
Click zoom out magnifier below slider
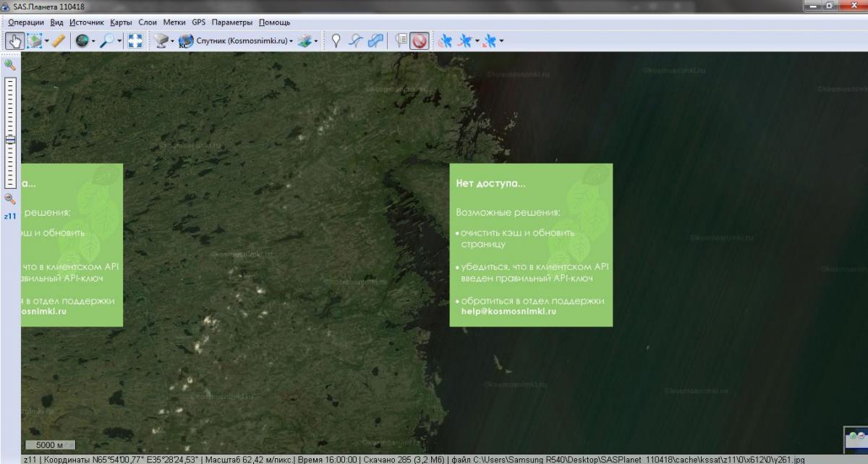point(10,198)
